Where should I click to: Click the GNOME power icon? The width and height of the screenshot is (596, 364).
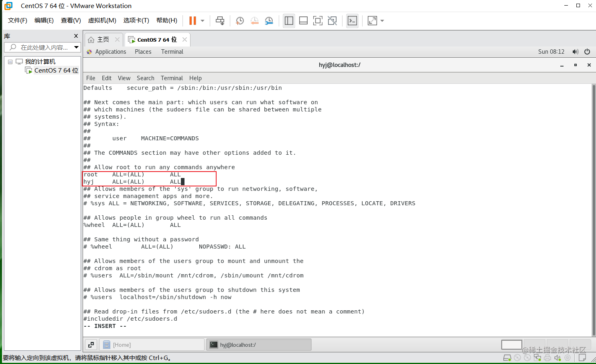tap(587, 52)
